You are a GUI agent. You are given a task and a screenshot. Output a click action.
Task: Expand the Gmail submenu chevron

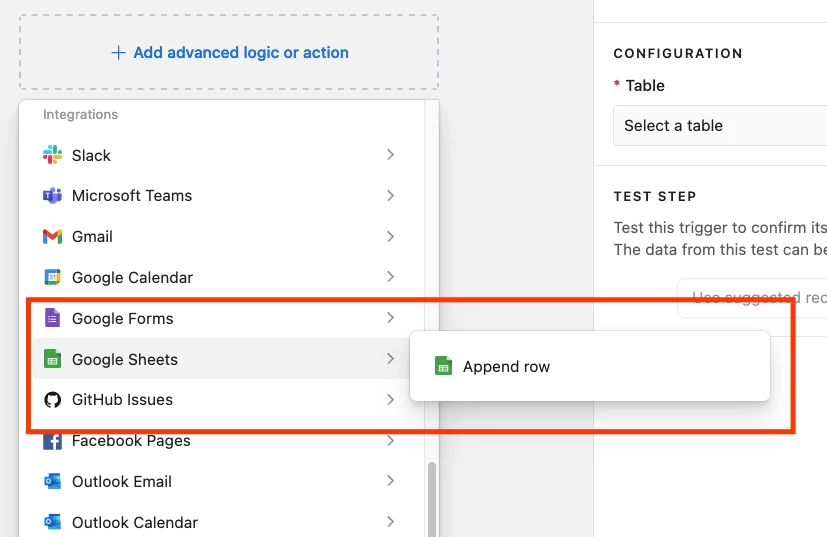pyautogui.click(x=390, y=236)
